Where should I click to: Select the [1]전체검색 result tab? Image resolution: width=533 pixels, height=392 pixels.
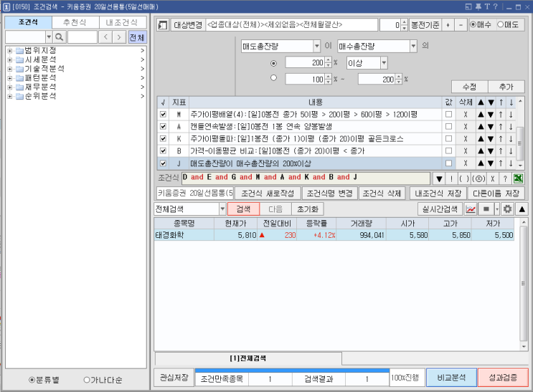[x=248, y=358]
